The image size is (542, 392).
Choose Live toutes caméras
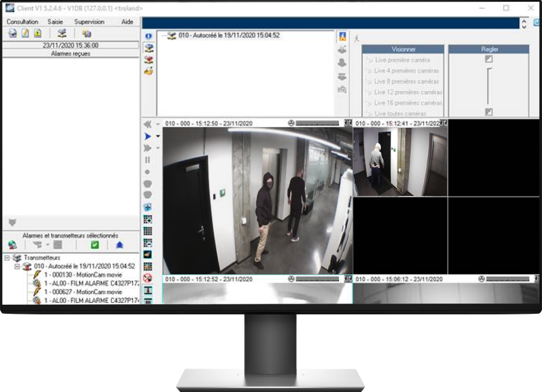point(400,113)
